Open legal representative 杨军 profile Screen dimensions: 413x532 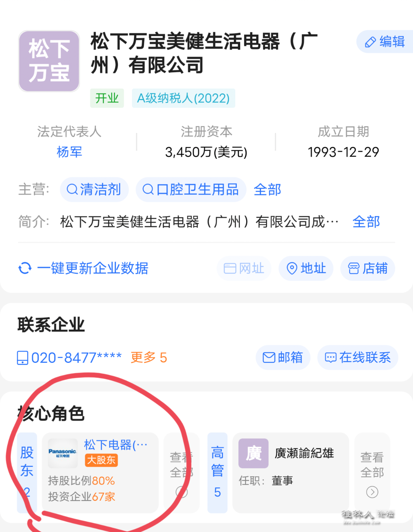[69, 152]
